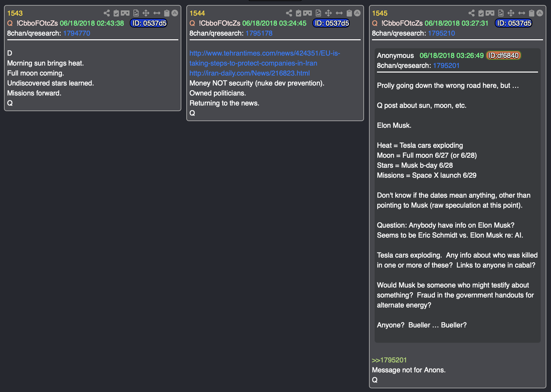Click anonymous post timestamp 06/18/2018 03:26:49

(452, 56)
